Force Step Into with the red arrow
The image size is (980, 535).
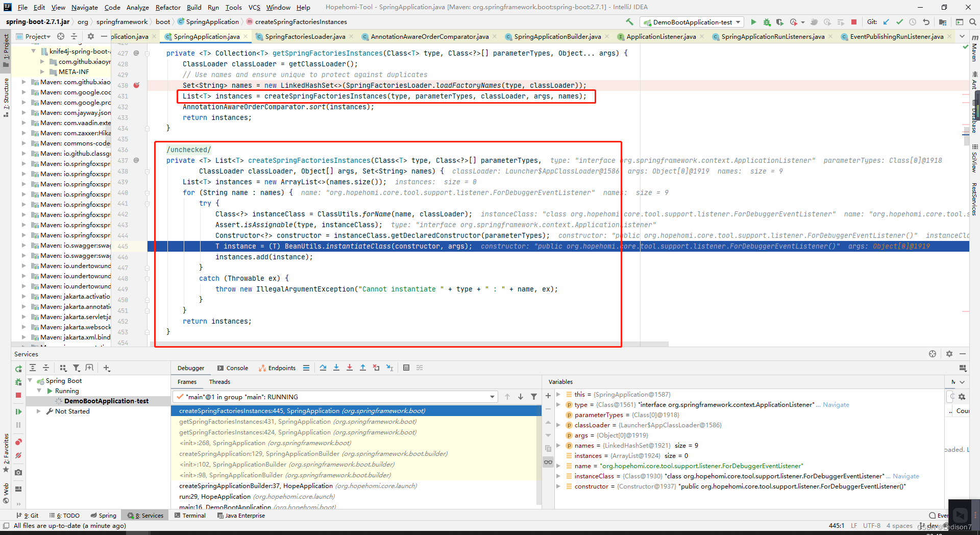coord(350,368)
